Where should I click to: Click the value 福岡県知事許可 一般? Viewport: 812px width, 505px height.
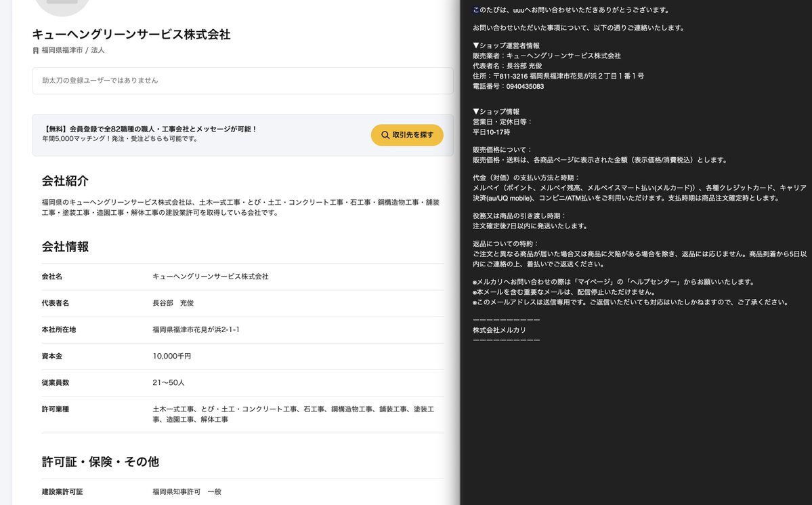pos(186,491)
